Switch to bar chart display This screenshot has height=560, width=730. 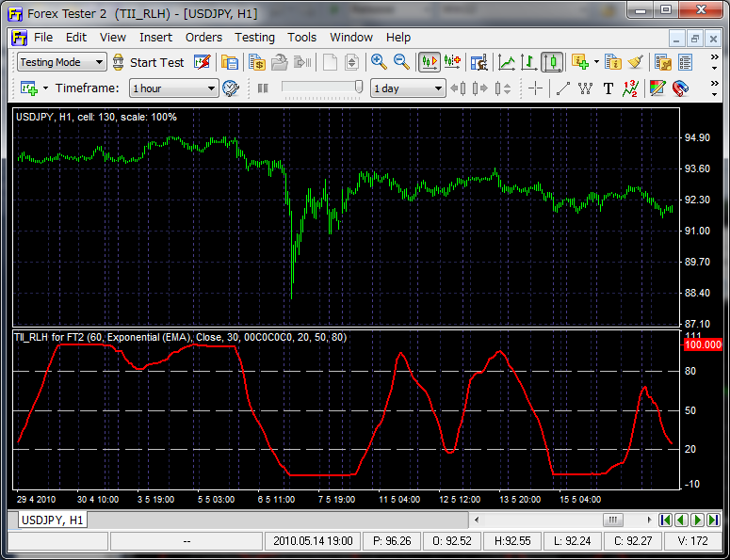(x=528, y=62)
